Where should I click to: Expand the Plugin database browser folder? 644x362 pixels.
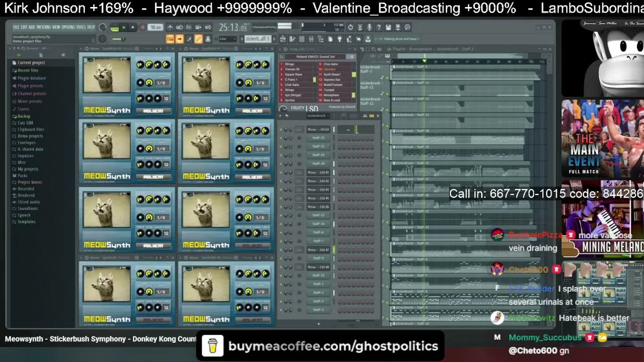point(32,78)
